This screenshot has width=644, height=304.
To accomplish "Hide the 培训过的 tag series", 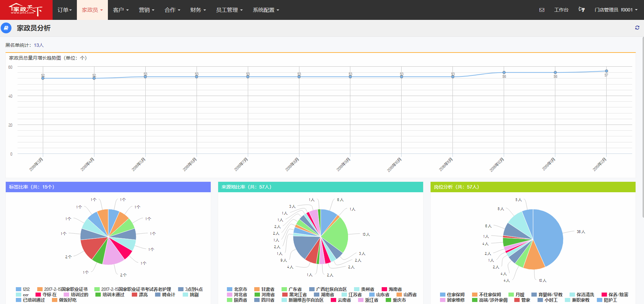I will point(76,295).
